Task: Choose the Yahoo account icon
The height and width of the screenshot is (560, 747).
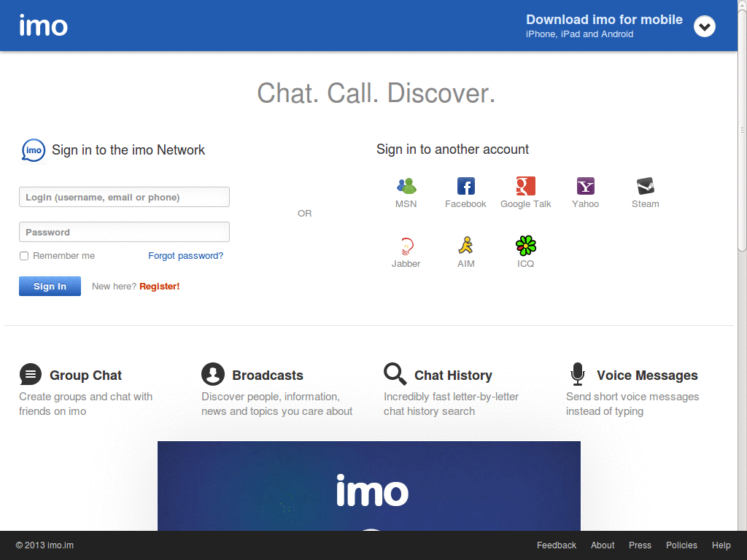Action: (x=586, y=186)
